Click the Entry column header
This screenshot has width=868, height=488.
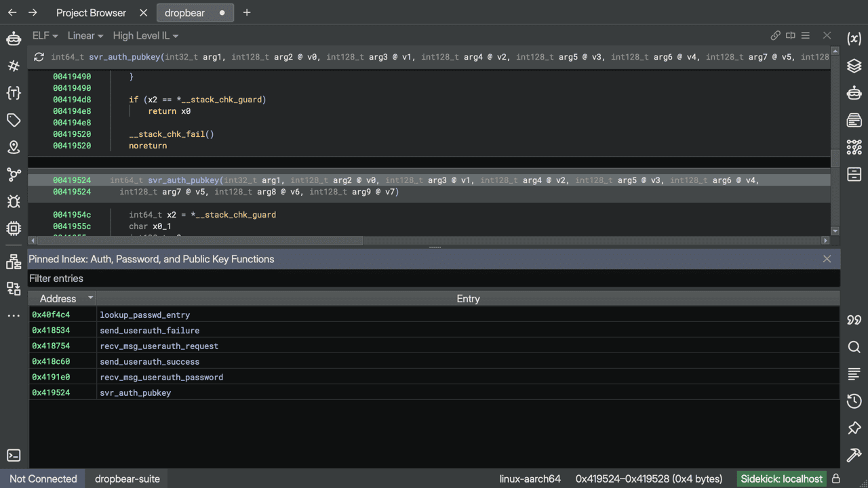click(468, 298)
